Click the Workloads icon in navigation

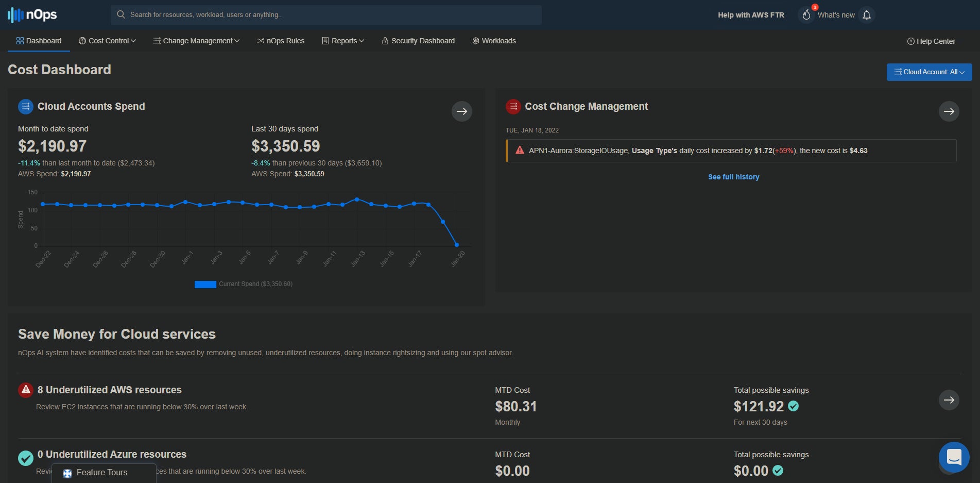(x=476, y=41)
